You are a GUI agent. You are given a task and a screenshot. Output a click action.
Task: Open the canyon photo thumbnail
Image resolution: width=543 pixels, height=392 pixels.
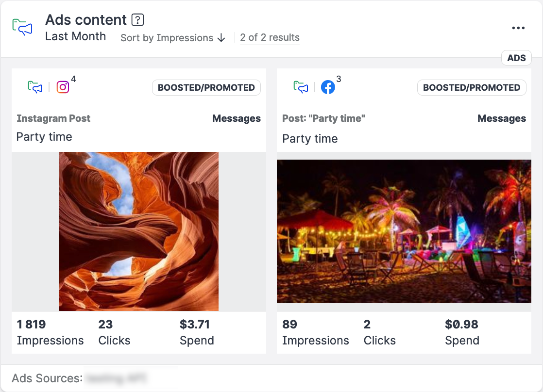coord(139,231)
